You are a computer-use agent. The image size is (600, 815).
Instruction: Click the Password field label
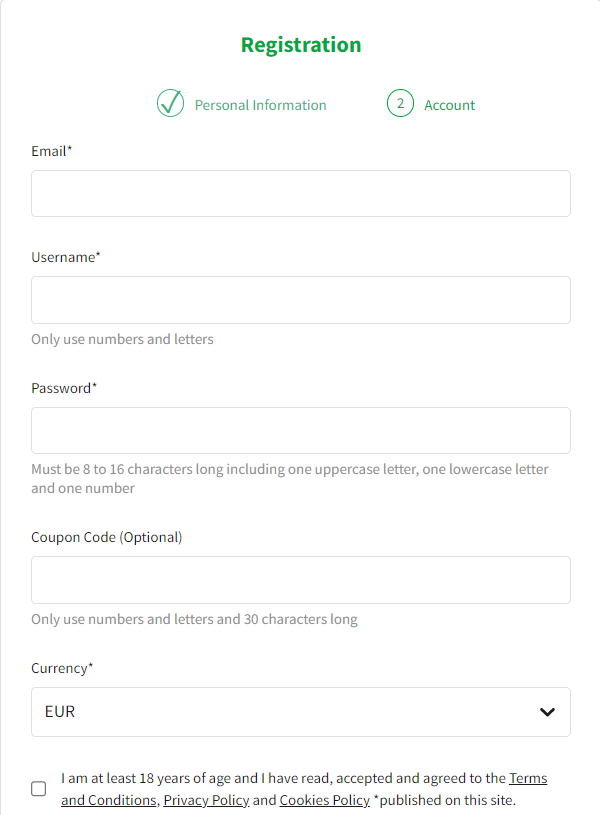pos(64,388)
